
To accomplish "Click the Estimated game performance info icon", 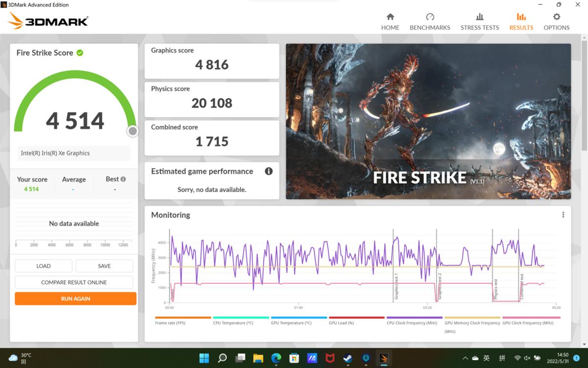I will (x=269, y=171).
